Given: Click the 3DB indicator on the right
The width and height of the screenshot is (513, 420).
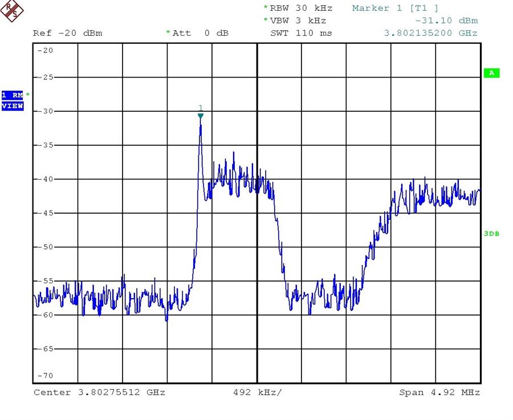Looking at the screenshot, I should [x=491, y=234].
